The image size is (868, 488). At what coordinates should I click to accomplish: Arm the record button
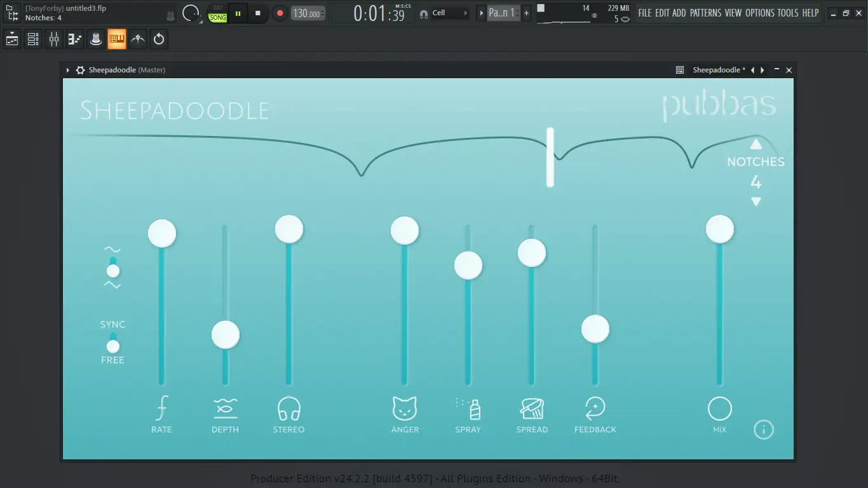point(280,13)
